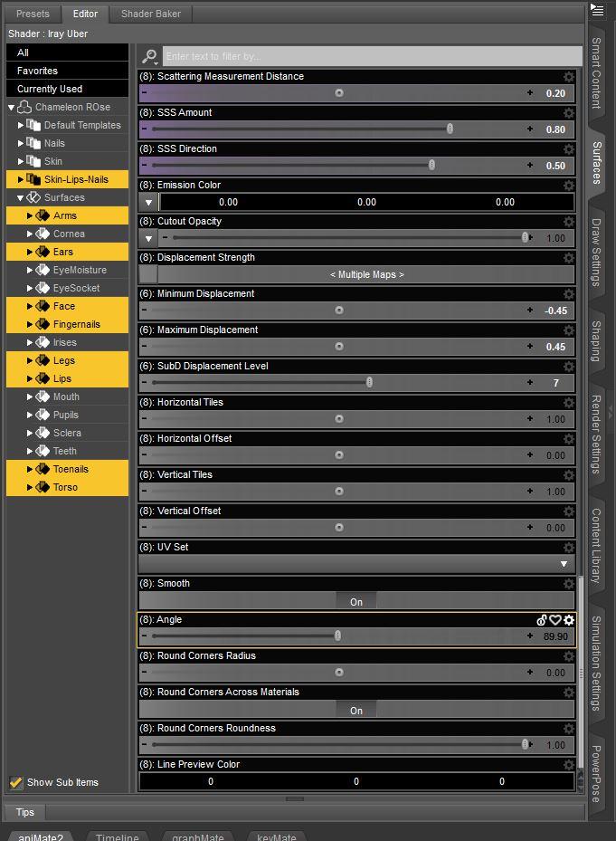Click the Line Preview Color swatch
Viewport: 616px width, 841px height.
[x=356, y=781]
